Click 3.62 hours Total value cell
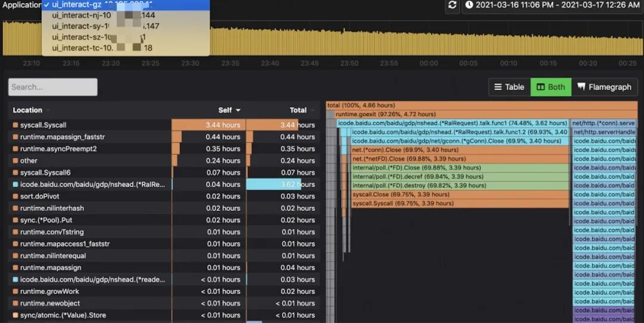The height and width of the screenshot is (323, 644). tap(283, 184)
